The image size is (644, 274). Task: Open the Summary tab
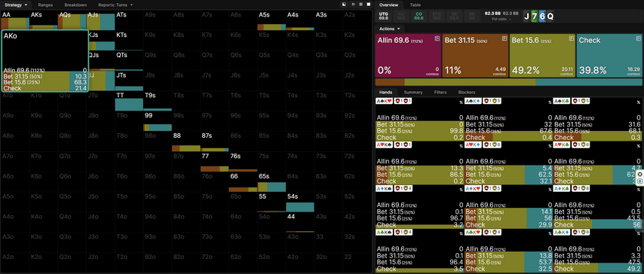[x=412, y=93]
